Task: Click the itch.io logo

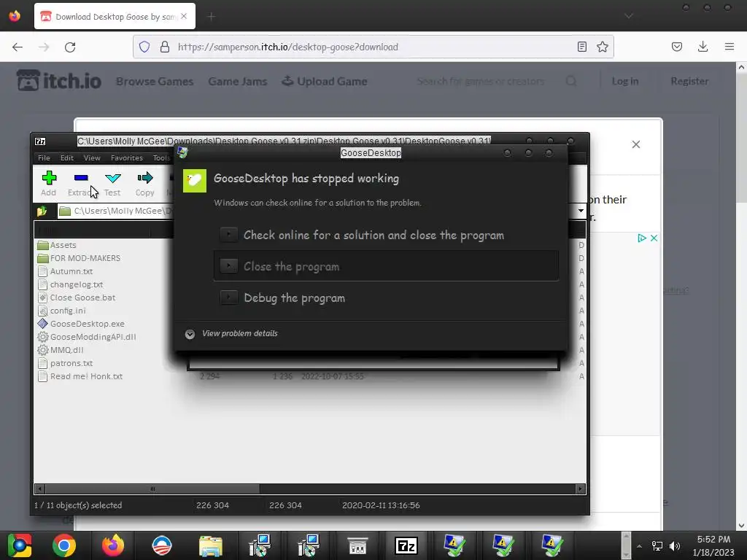Action: click(59, 81)
